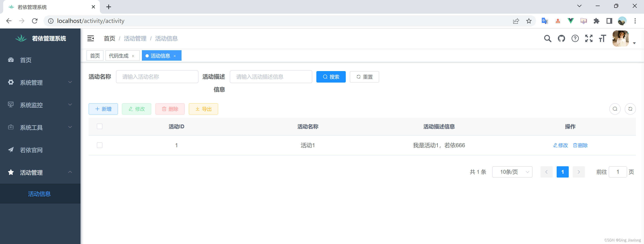Select 活动信息 in the sidebar submenu

[x=39, y=194]
